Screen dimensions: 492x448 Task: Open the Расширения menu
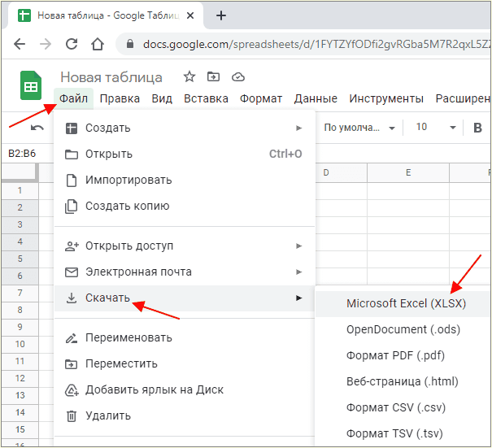[463, 98]
